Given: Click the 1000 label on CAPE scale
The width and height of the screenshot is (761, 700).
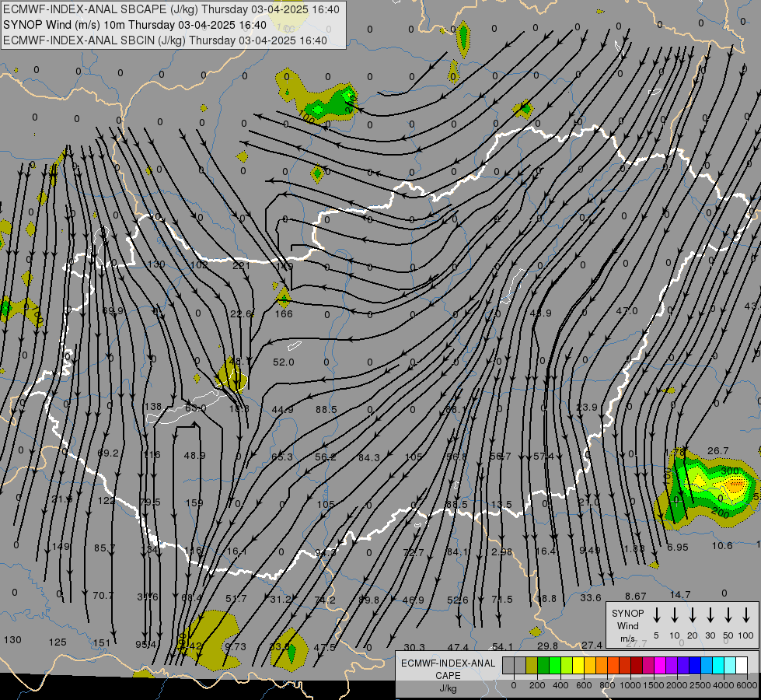Looking at the screenshot, I should 630,685.
